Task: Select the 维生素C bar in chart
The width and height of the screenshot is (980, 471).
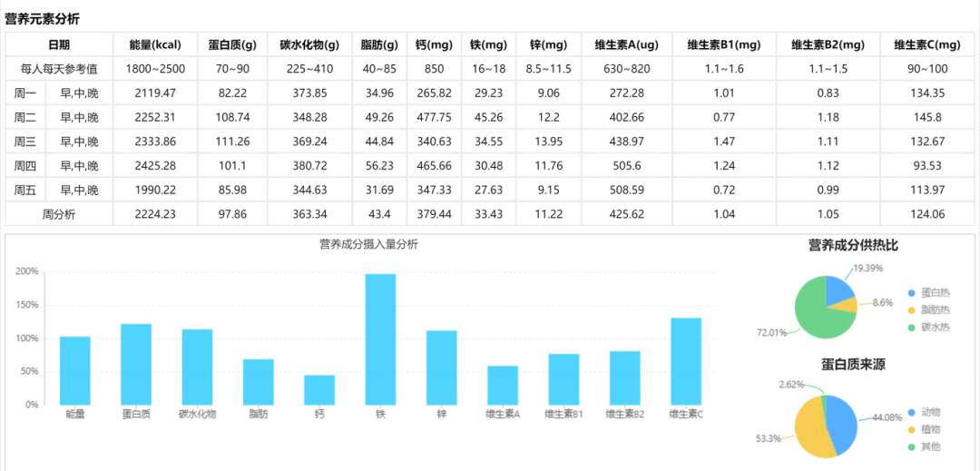Action: click(686, 361)
